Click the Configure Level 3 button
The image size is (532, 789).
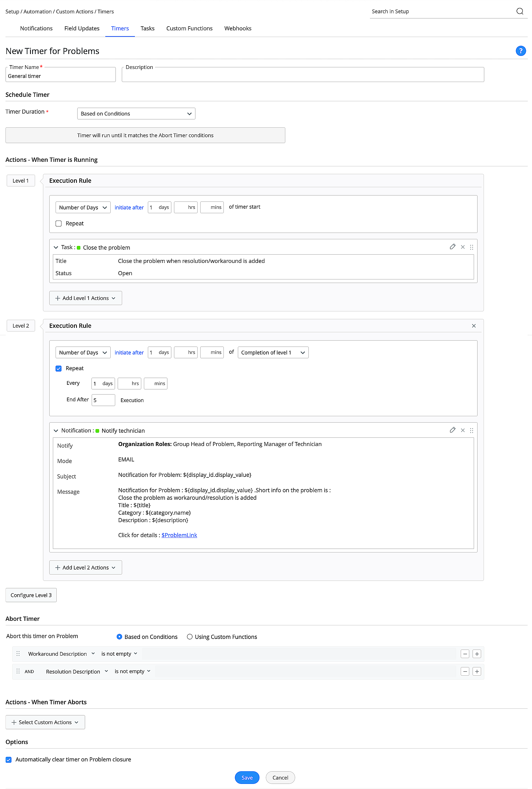(31, 595)
